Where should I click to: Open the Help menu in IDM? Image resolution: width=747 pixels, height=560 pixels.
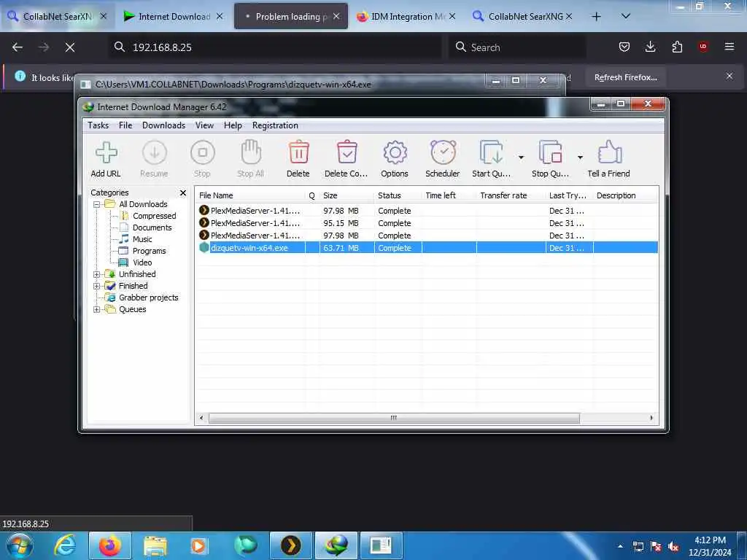tap(233, 125)
